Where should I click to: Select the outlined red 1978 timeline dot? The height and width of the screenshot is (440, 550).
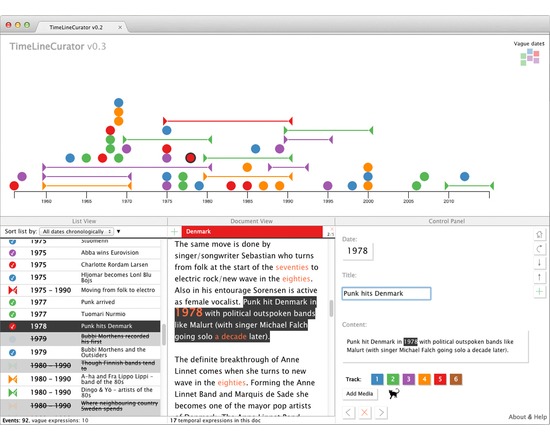pyautogui.click(x=190, y=158)
